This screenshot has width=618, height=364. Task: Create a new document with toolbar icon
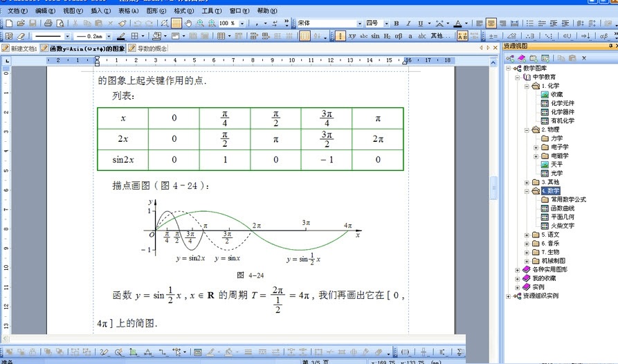click(10, 24)
